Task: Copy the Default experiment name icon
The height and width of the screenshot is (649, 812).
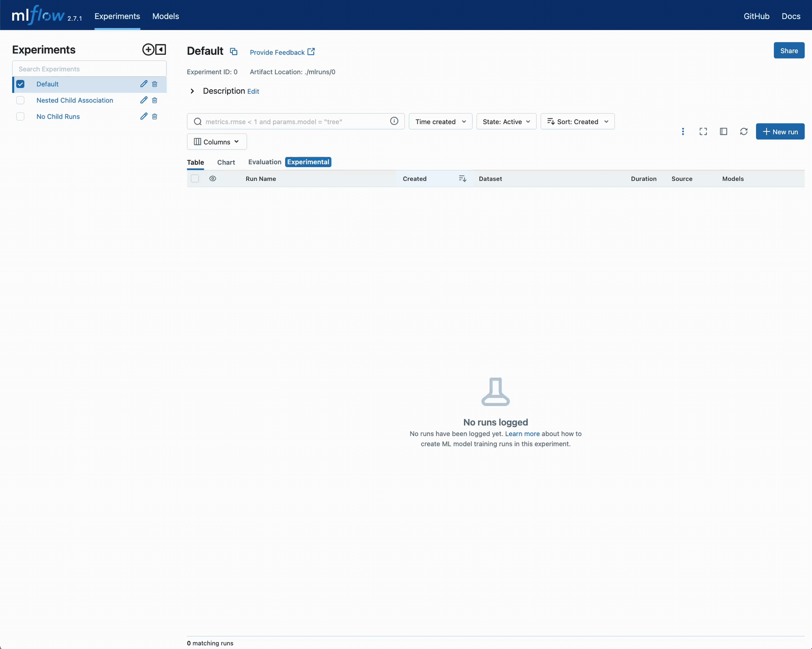Action: (234, 52)
